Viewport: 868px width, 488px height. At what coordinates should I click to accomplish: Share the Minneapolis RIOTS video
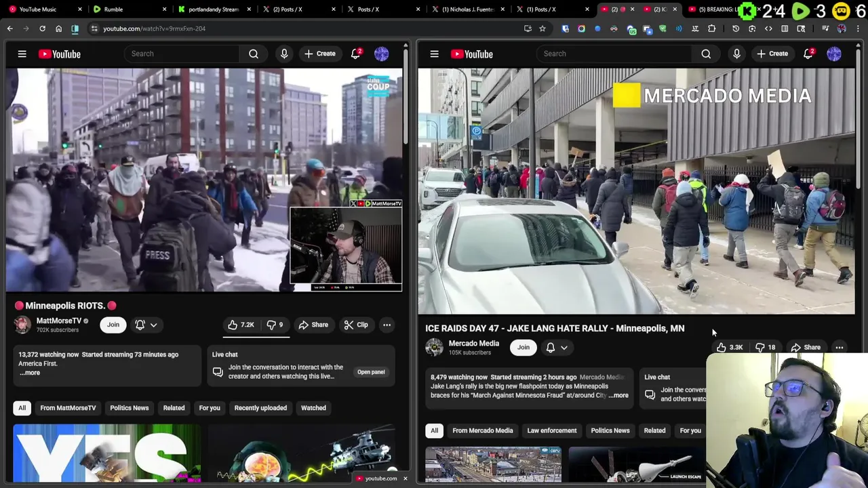coord(313,325)
